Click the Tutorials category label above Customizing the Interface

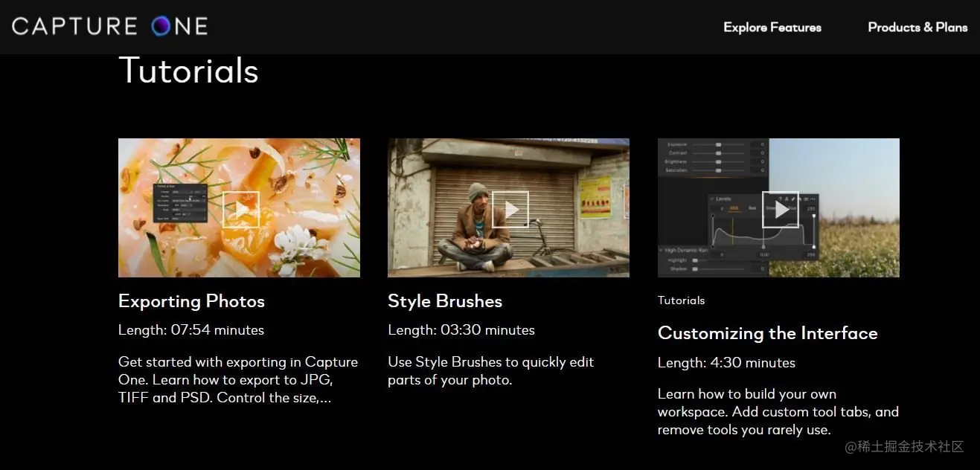click(x=681, y=300)
